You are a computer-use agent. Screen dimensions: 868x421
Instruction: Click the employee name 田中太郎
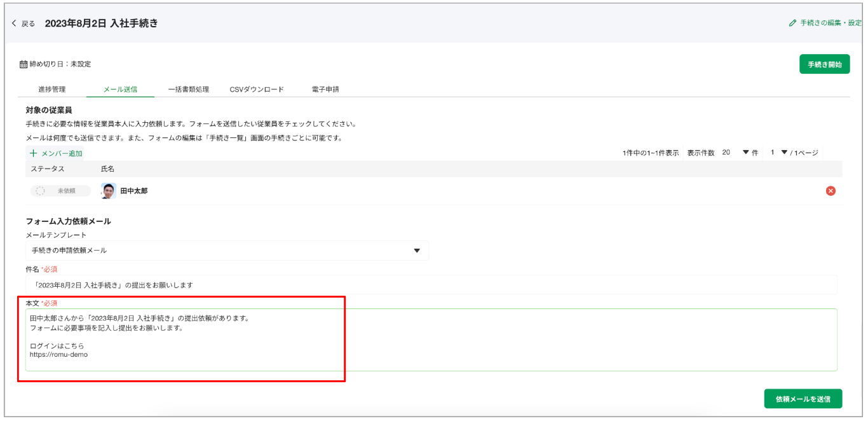coord(134,191)
